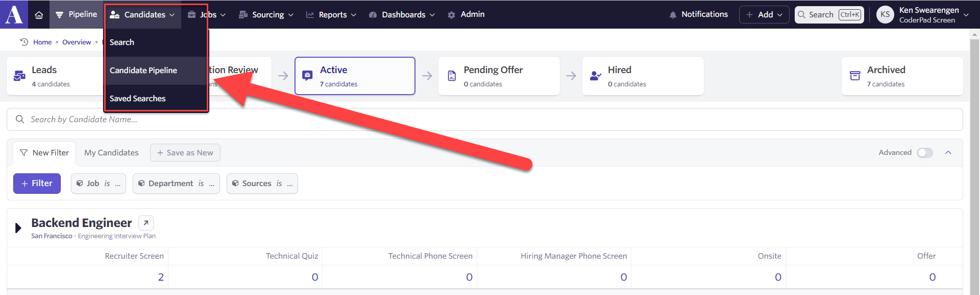This screenshot has height=295, width=980.
Task: Click the Save as New button
Action: coord(185,153)
